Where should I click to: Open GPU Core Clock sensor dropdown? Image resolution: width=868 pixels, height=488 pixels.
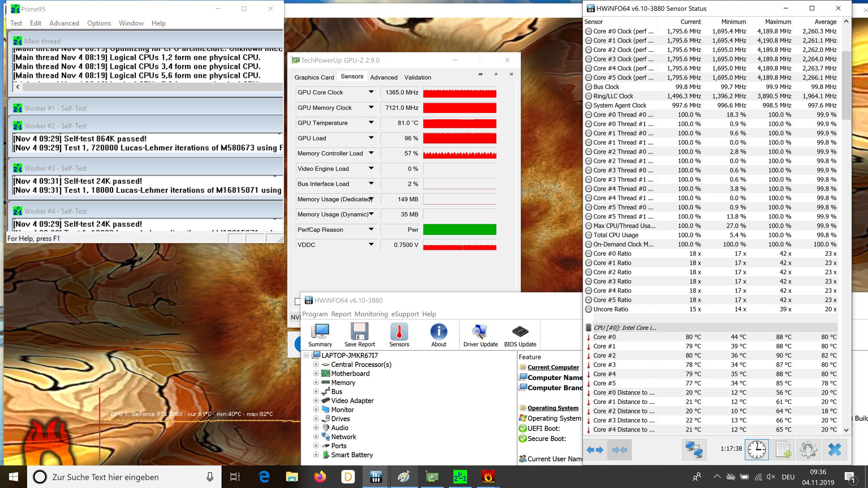pyautogui.click(x=371, y=92)
